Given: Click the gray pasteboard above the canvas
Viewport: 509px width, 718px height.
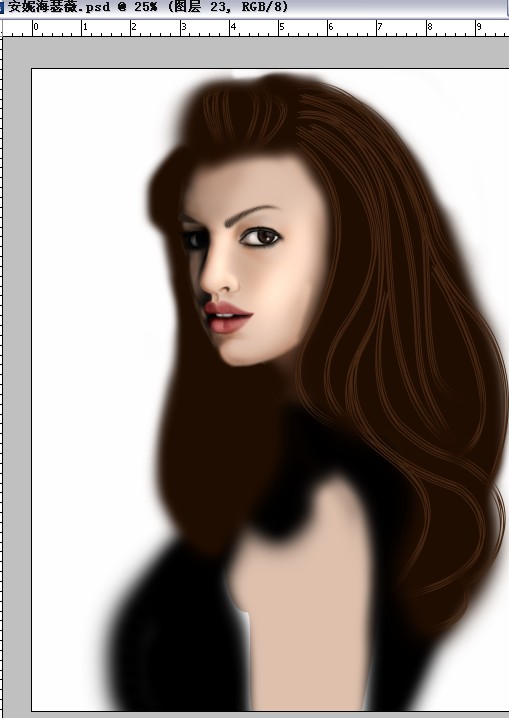Looking at the screenshot, I should (x=256, y=52).
